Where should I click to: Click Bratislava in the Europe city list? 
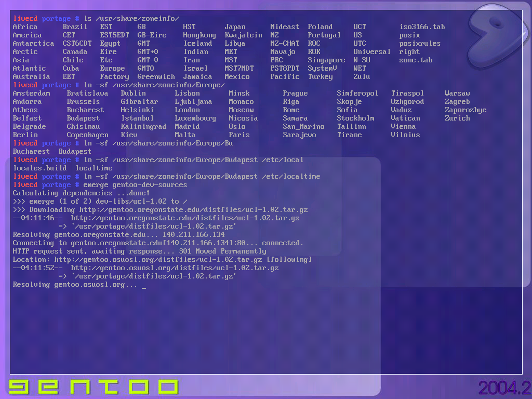click(x=87, y=94)
